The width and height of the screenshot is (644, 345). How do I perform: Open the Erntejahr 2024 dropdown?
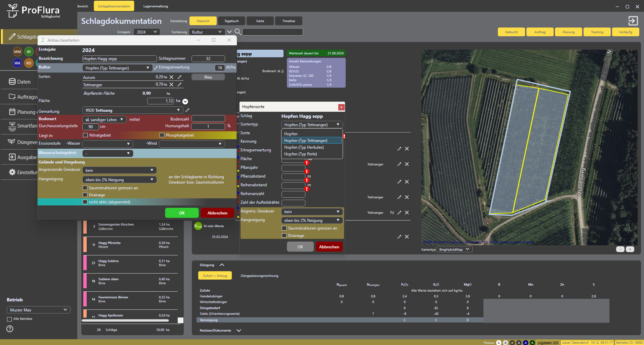click(x=146, y=32)
